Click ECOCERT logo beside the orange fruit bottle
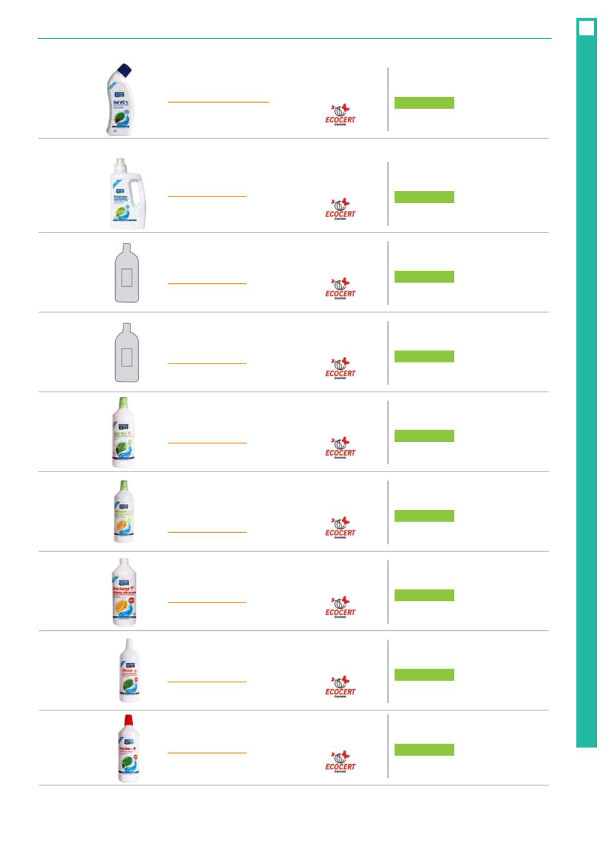Image resolution: width=614 pixels, height=868 pixels. 340,528
